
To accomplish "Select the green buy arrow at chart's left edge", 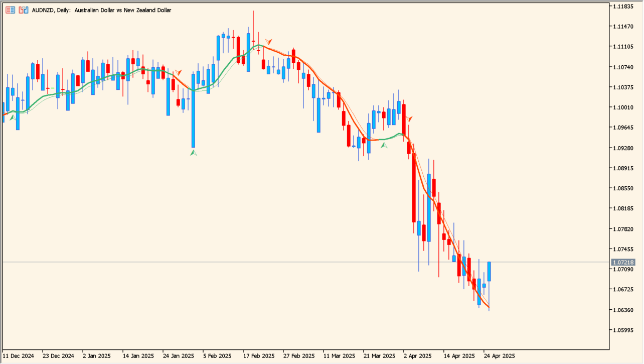I will coord(13,117).
